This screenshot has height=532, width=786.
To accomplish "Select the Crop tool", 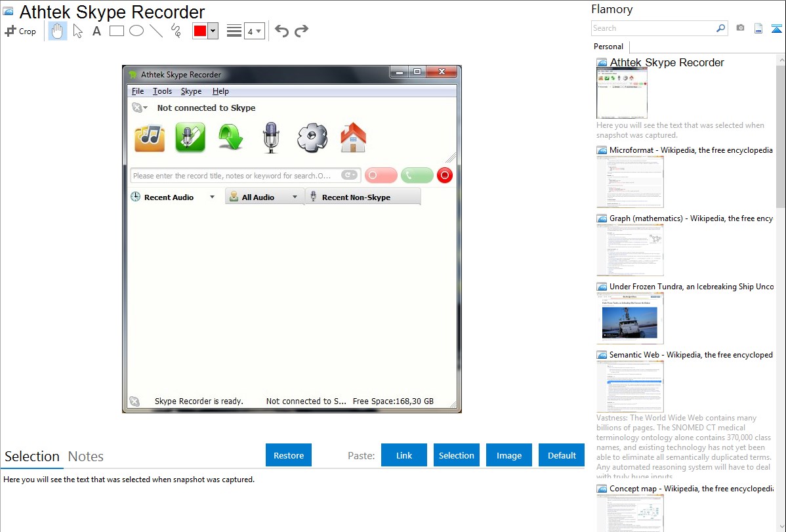I will [x=20, y=31].
